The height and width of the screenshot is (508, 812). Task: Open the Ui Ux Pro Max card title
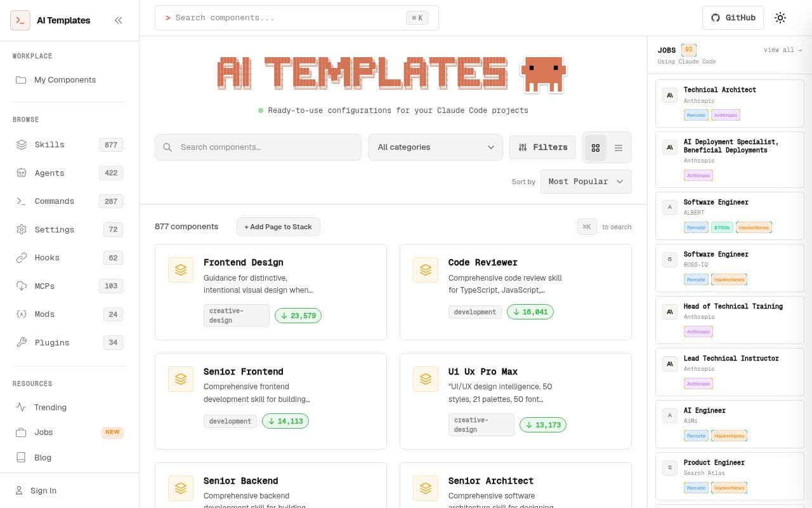[483, 371]
